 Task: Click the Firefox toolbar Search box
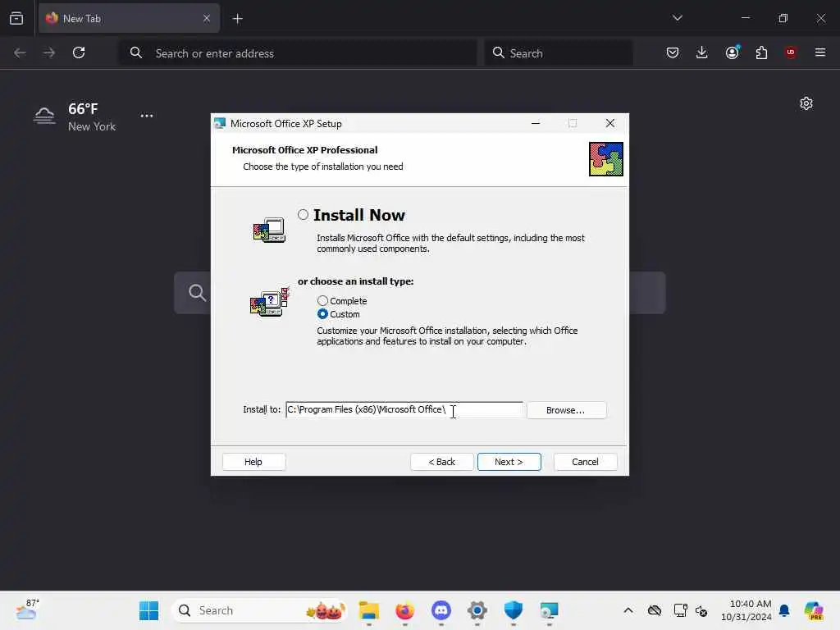point(559,53)
